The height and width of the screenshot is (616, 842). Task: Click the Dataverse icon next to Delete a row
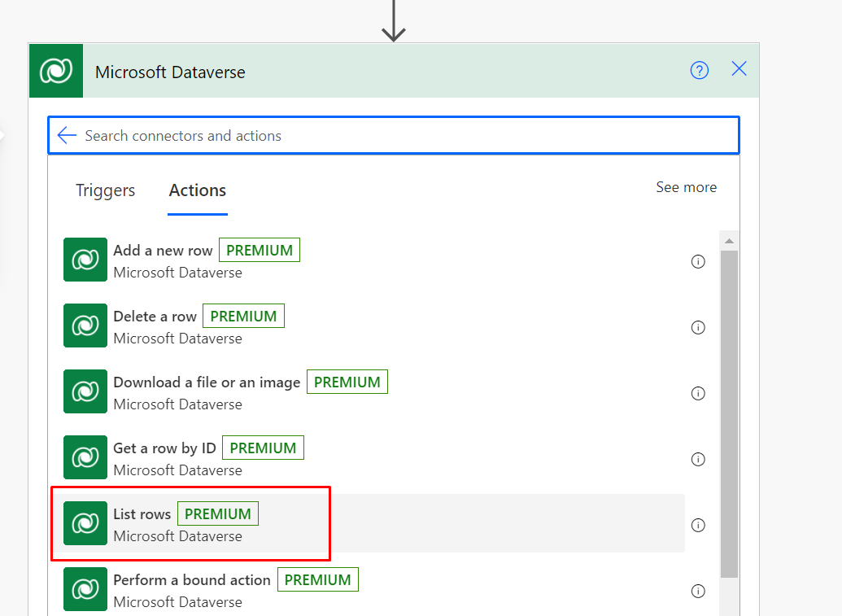tap(85, 325)
